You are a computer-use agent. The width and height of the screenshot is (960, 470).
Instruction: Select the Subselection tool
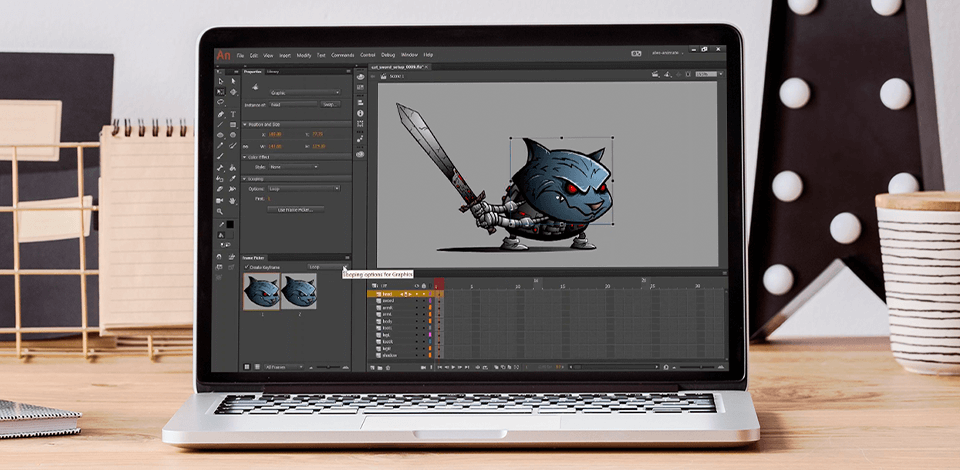point(233,81)
